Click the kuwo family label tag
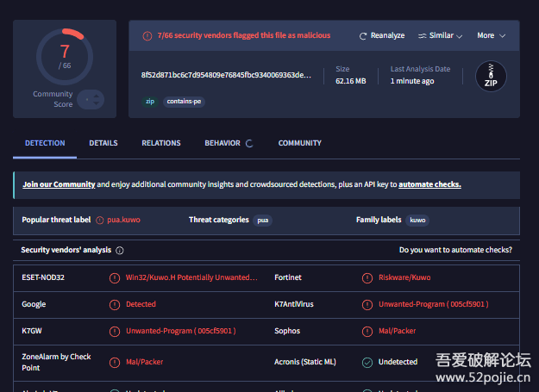Screen dimensions: 539x392 [x=417, y=221]
